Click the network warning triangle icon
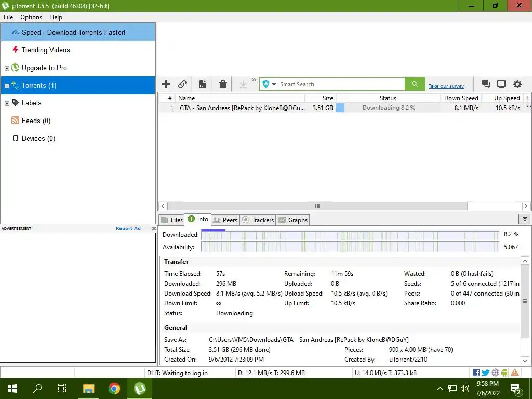 [x=515, y=373]
